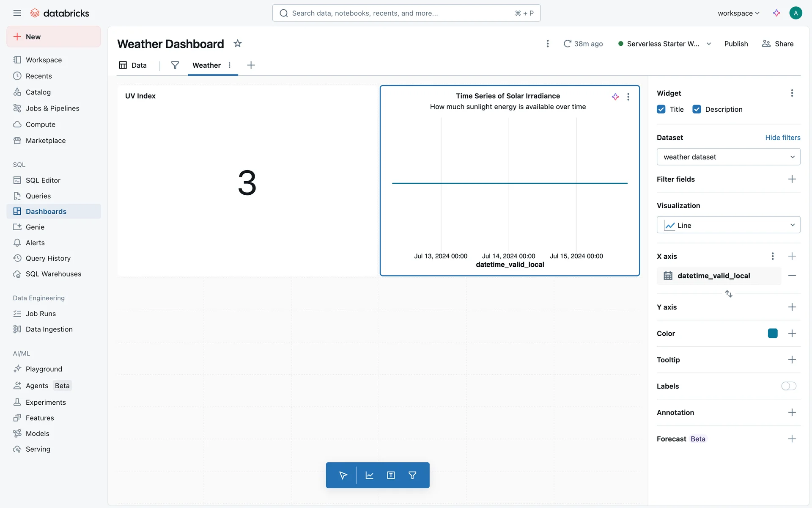Open SQL Editor from the sidebar

click(x=43, y=180)
